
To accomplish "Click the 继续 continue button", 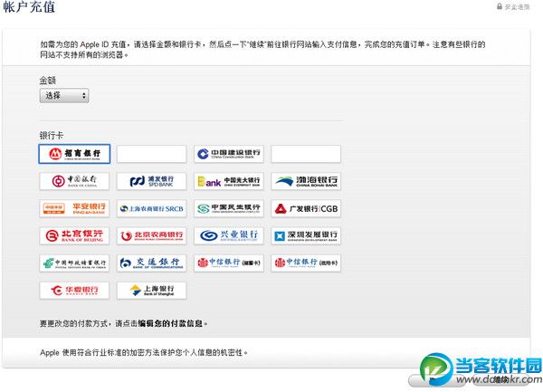I will (501, 380).
